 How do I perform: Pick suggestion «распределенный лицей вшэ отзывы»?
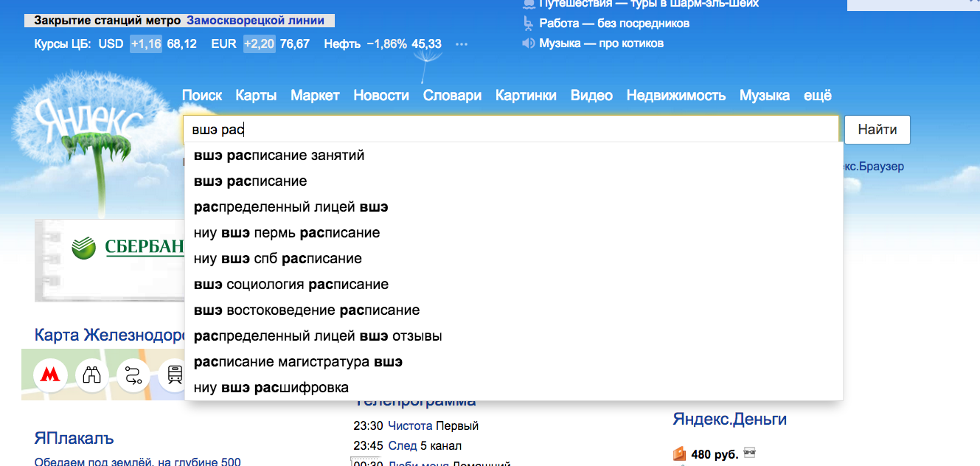click(514, 336)
